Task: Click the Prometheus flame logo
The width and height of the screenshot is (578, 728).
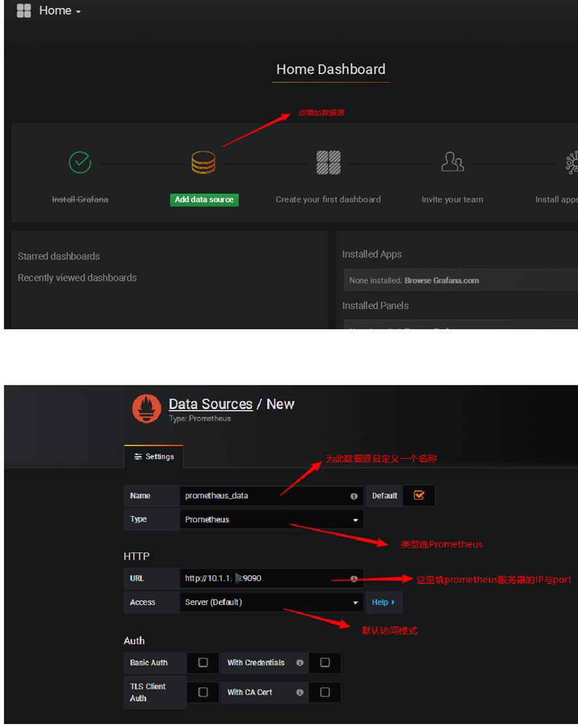Action: click(x=146, y=408)
